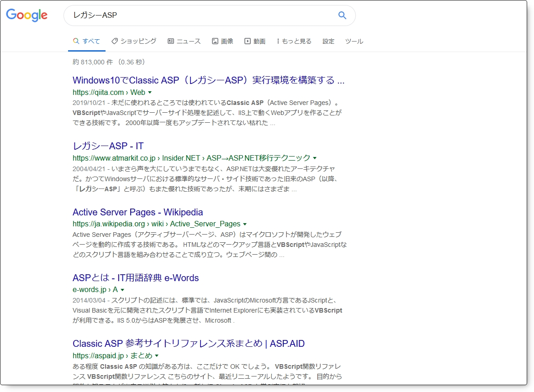Click the blue search magnifier icon
Image resolution: width=534 pixels, height=392 pixels.
point(342,16)
